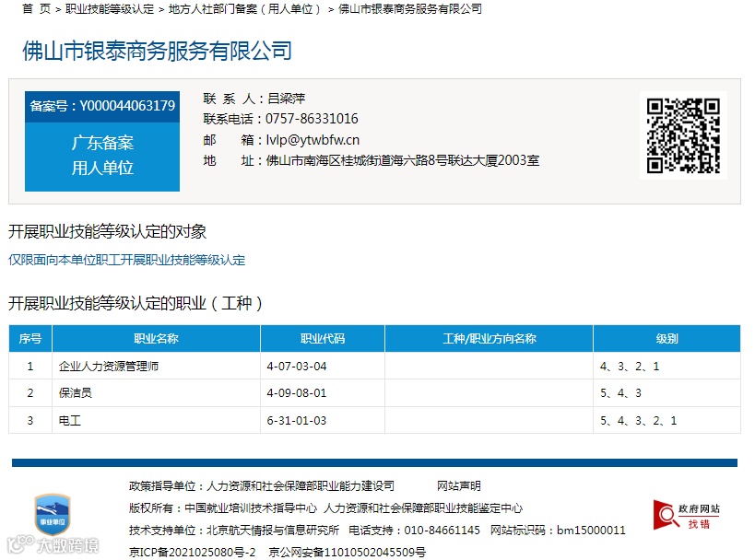Click levels 5、4、3、2、1 for 电工

coord(639,421)
